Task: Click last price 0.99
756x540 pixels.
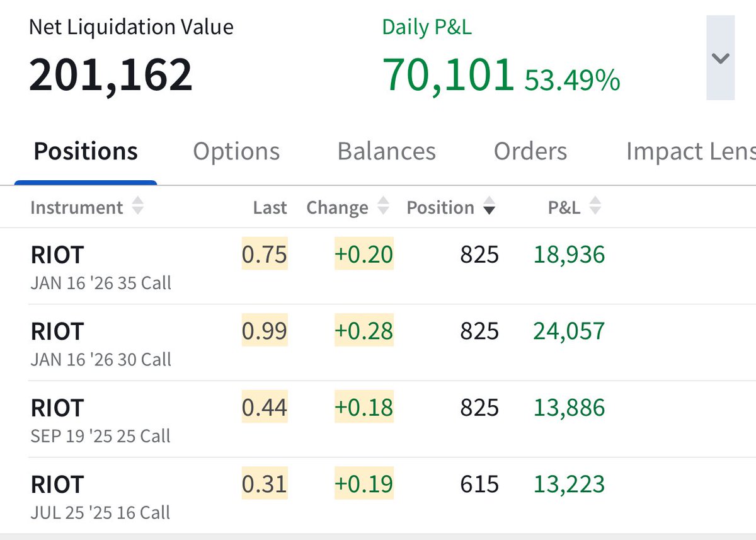Action: 265,331
